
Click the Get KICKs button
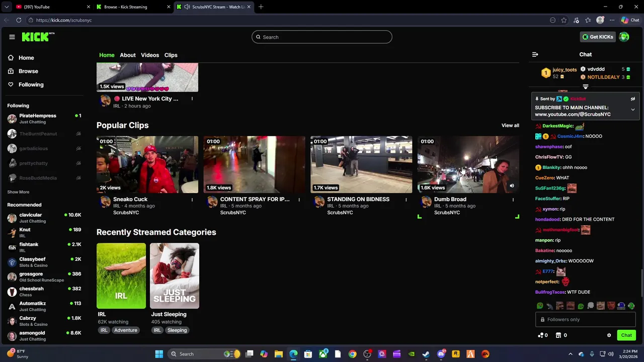coord(598,37)
